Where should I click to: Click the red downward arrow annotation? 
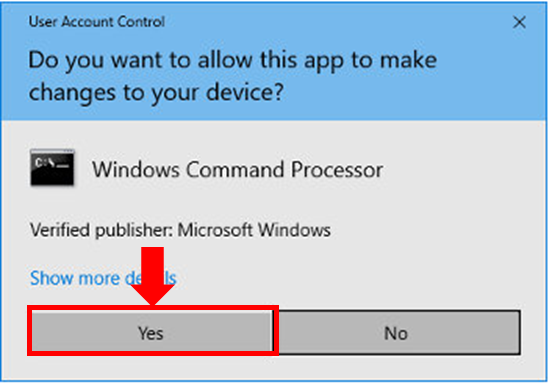click(152, 275)
